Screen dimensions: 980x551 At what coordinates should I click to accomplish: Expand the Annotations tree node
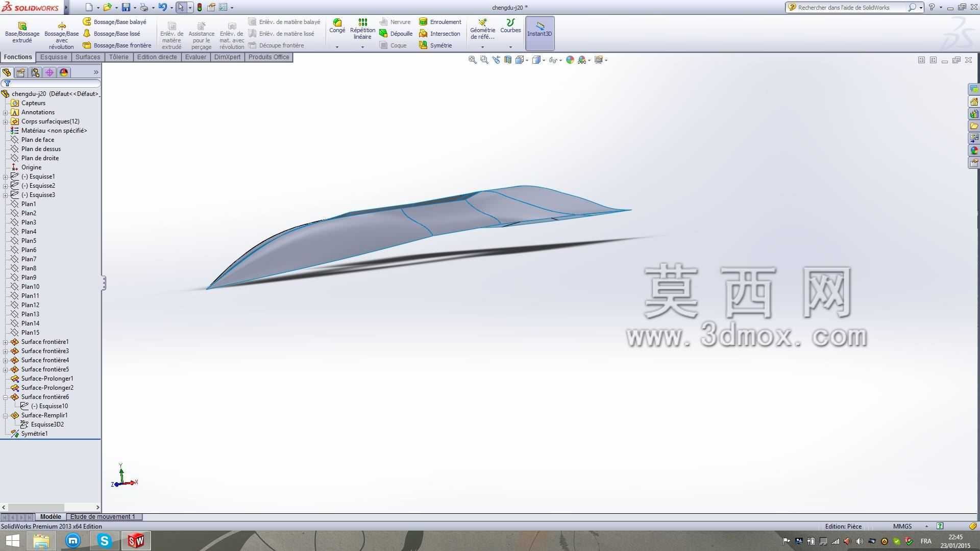[6, 112]
